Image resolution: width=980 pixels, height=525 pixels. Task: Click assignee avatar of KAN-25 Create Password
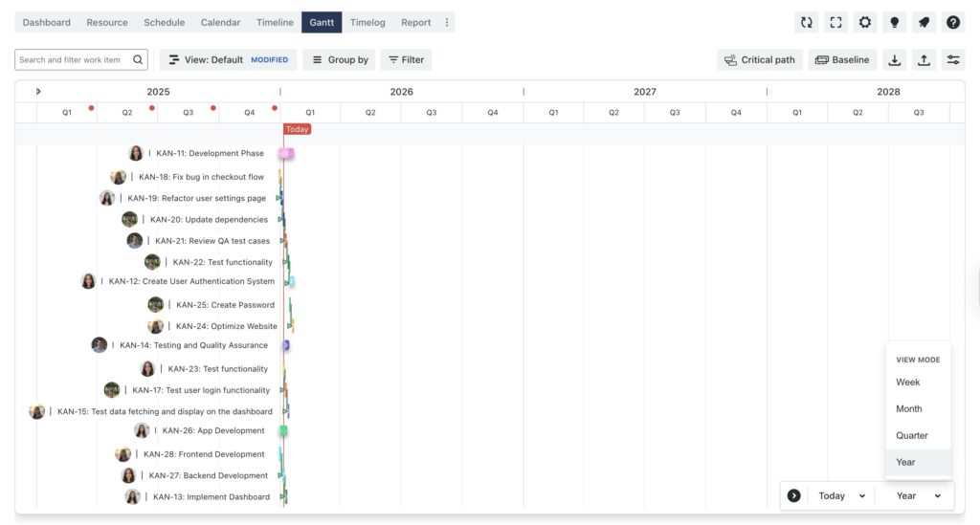click(156, 305)
